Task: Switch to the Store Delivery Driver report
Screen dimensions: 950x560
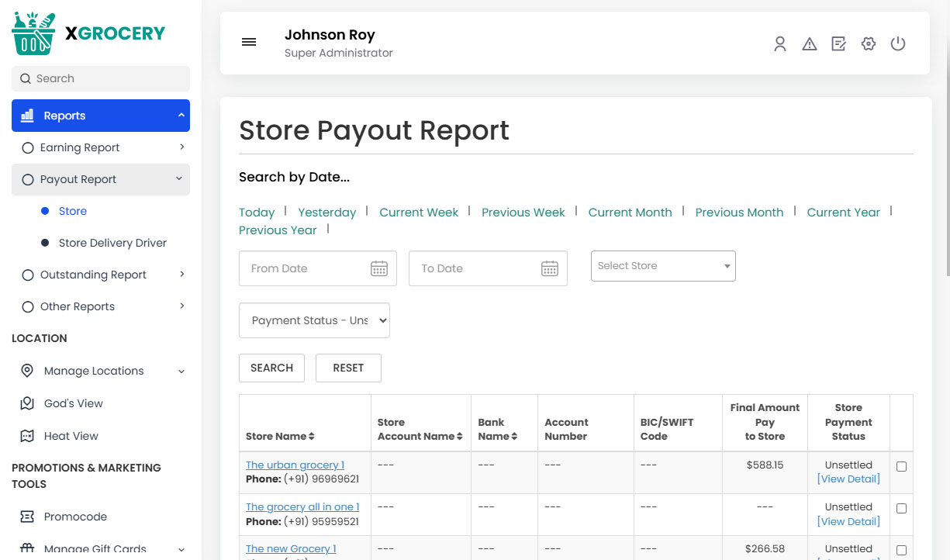Action: click(112, 242)
